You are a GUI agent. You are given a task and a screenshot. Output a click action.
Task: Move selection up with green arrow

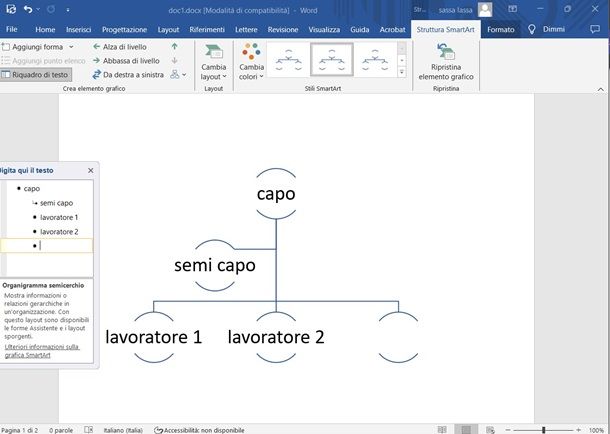click(x=174, y=46)
